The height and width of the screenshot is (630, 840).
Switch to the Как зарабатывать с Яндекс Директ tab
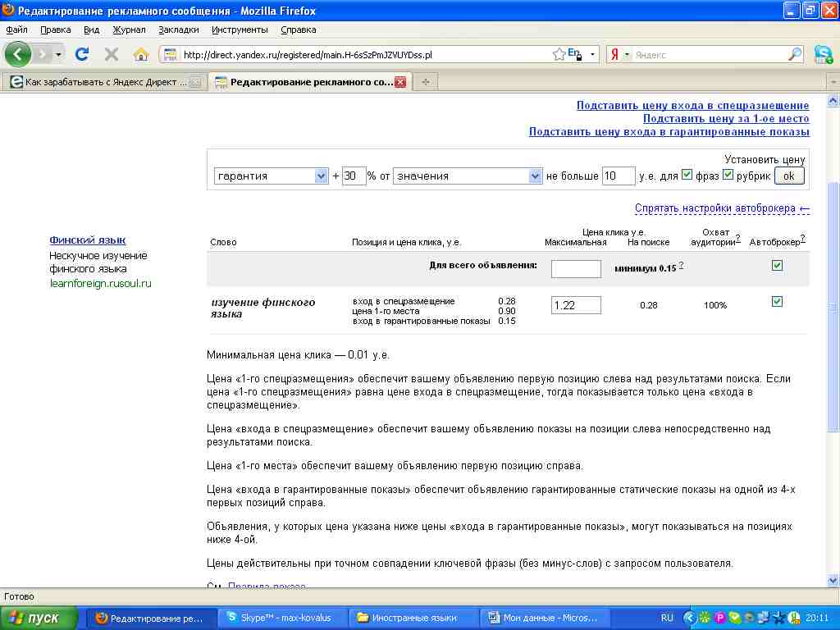105,82
